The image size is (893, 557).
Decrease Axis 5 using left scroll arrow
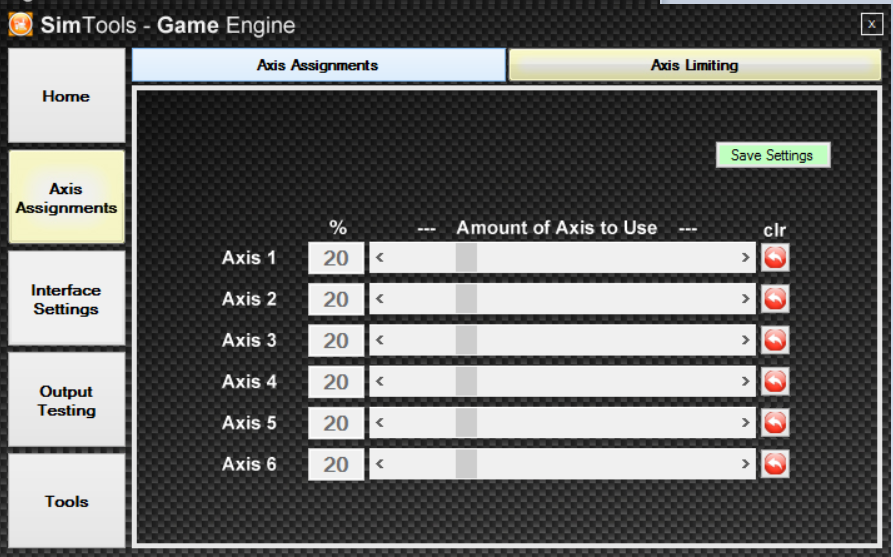click(380, 423)
